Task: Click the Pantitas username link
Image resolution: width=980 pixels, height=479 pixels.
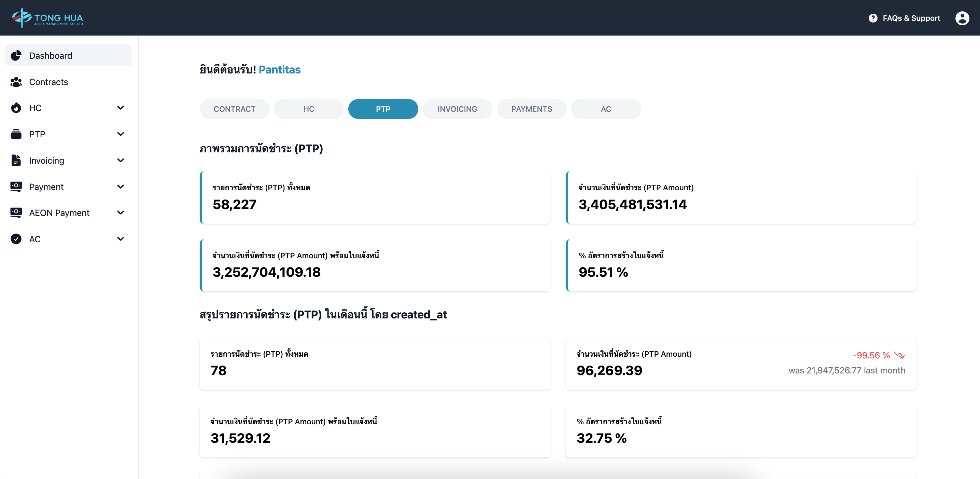Action: (280, 70)
